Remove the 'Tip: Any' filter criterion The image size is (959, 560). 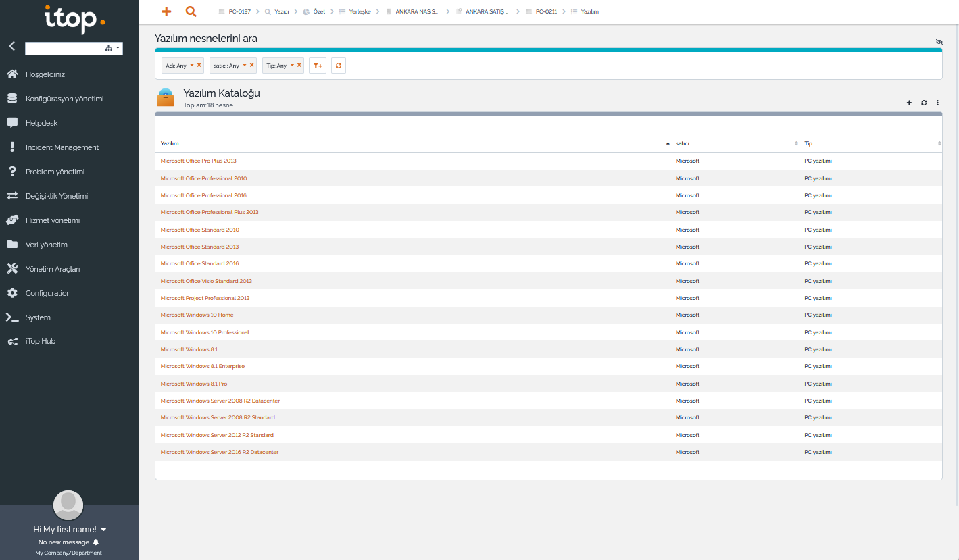299,66
